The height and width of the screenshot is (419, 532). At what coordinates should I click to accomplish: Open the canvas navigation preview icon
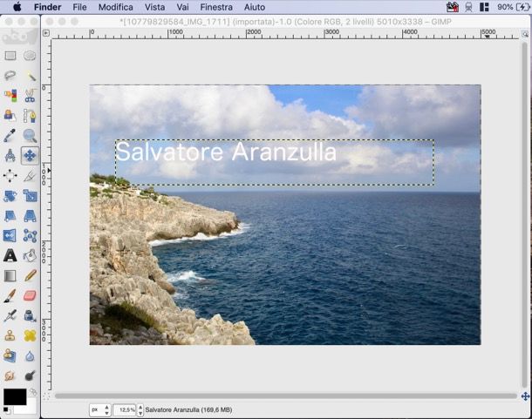tap(525, 396)
